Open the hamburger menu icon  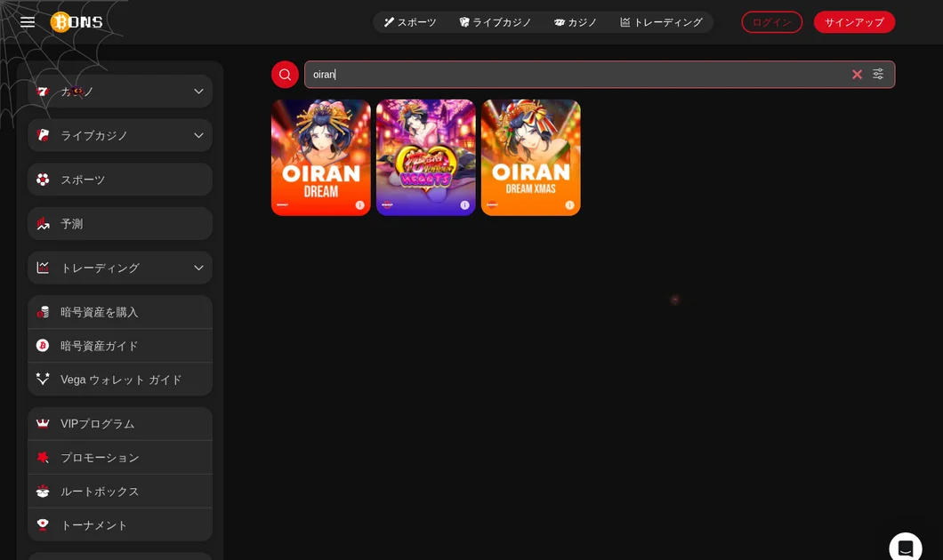[x=28, y=22]
